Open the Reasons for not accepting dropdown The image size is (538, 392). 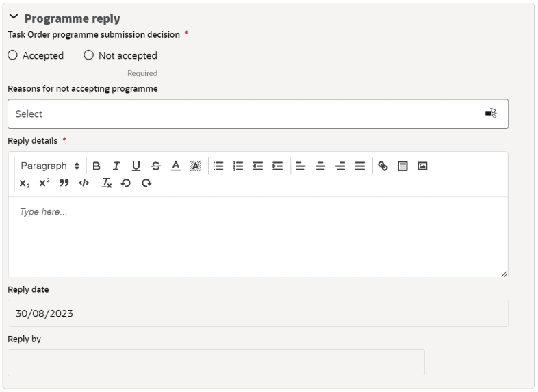(x=258, y=114)
